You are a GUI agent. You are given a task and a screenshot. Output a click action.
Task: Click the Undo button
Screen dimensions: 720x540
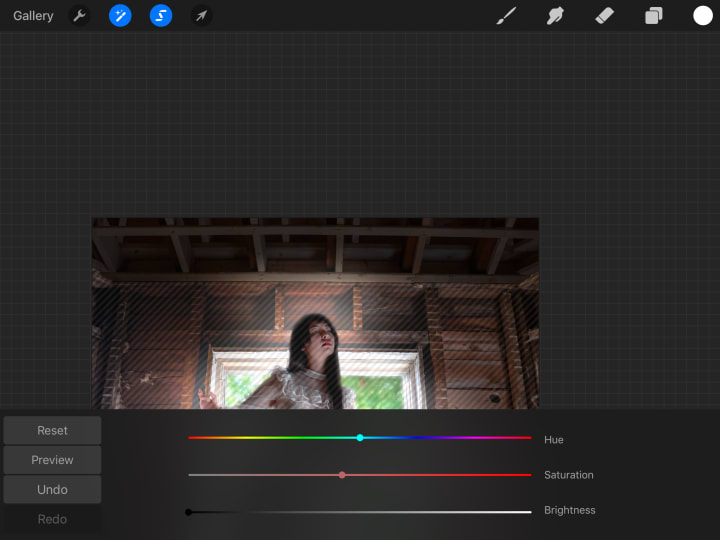coord(52,490)
